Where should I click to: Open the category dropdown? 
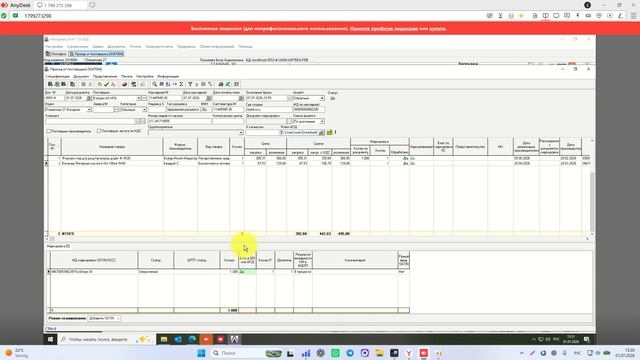click(144, 110)
